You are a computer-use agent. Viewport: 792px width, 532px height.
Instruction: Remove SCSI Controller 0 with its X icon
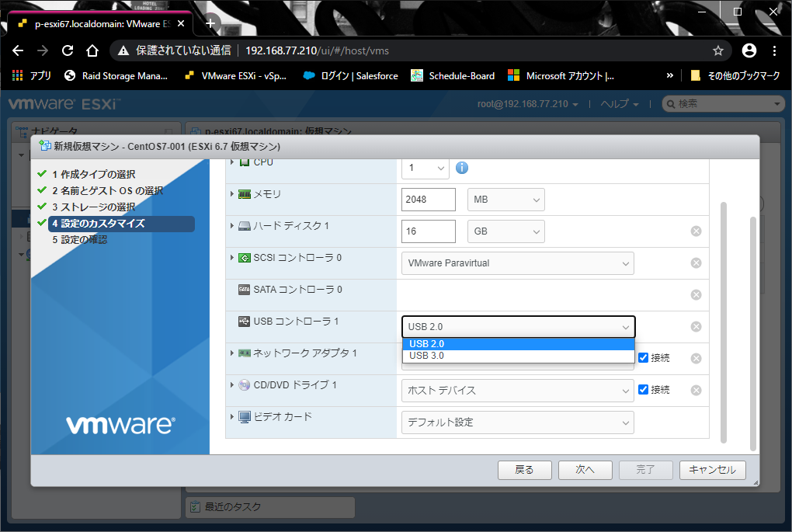coord(696,263)
